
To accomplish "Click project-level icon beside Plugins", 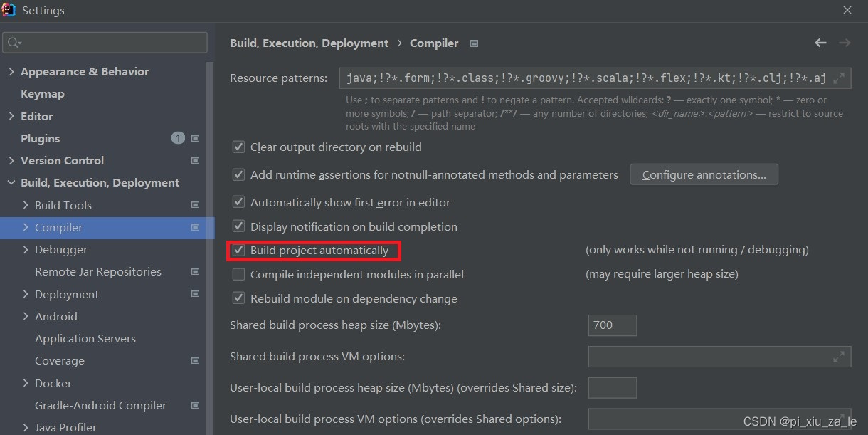I will pos(196,138).
